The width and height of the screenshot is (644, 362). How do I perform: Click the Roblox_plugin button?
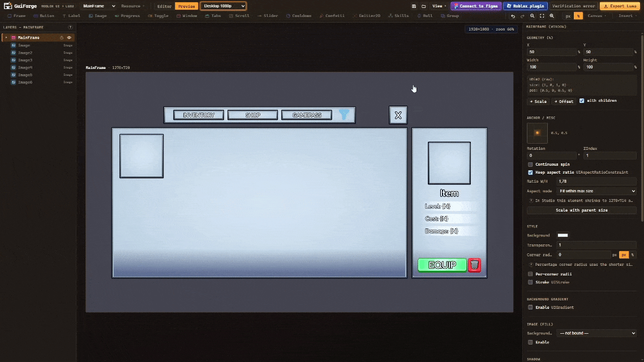[x=526, y=6]
